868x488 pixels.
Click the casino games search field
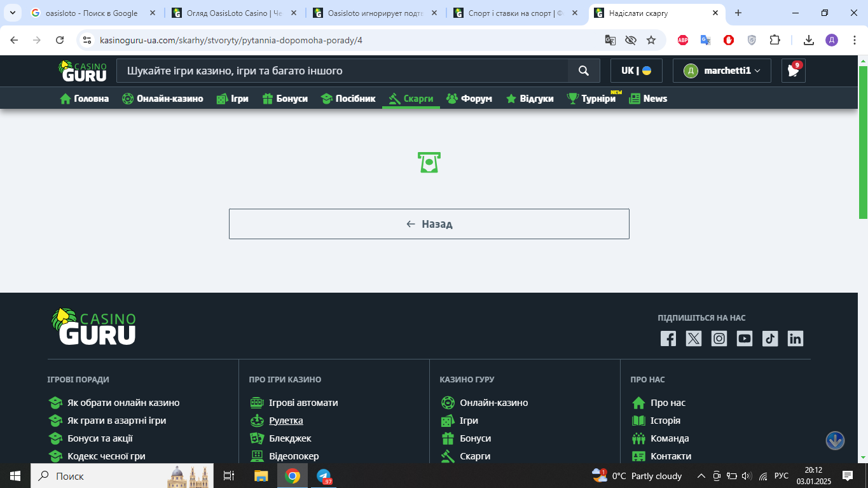pyautogui.click(x=342, y=71)
